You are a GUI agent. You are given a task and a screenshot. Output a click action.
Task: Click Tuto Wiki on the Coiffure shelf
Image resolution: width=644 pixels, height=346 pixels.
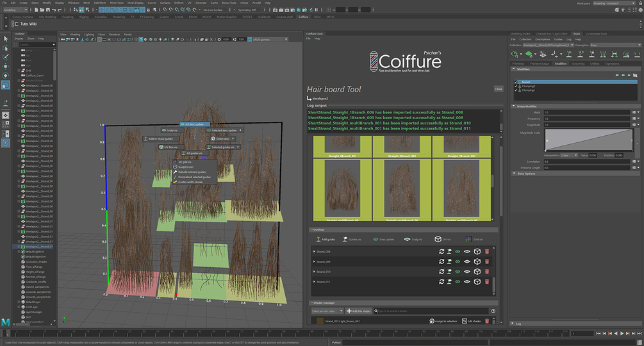[28, 24]
